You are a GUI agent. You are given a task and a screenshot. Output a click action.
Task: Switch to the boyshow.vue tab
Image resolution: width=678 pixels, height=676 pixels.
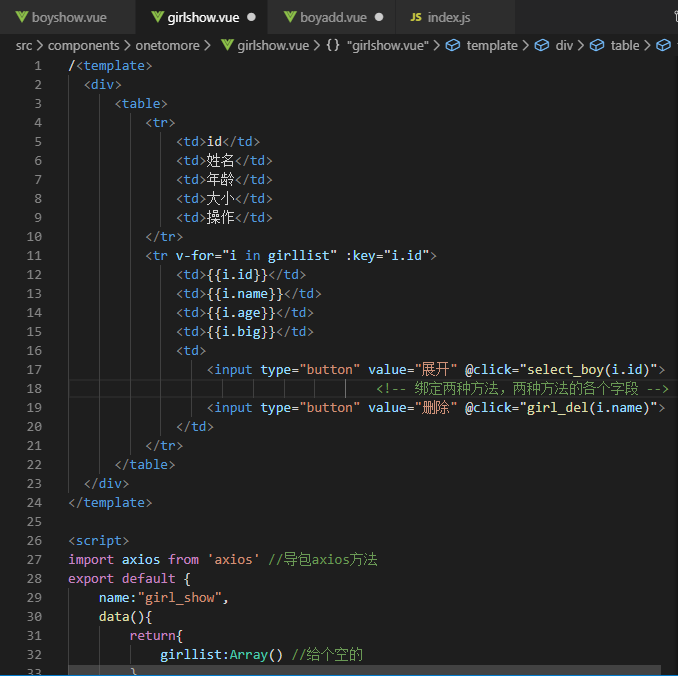click(x=68, y=17)
